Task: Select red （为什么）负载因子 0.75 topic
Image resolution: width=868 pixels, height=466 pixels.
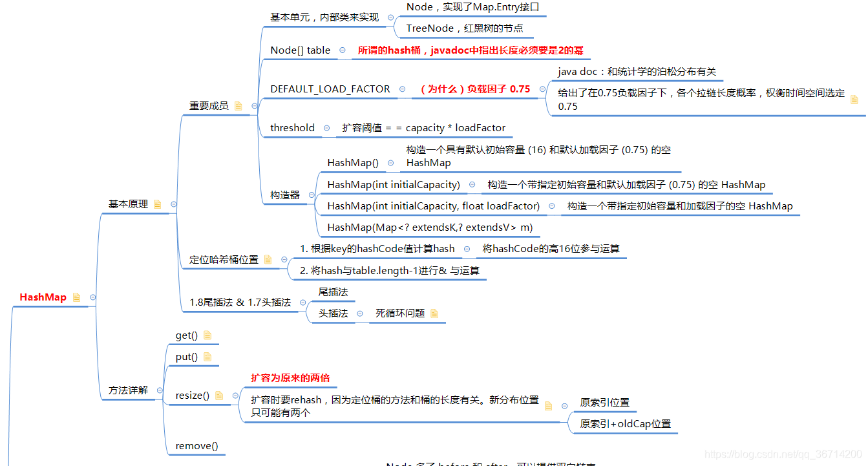Action: click(475, 89)
